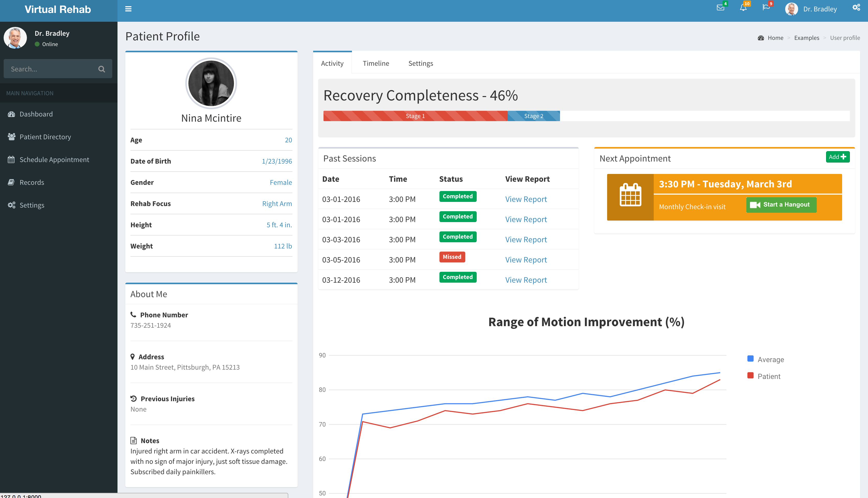
Task: Click the gears icon in top bar
Action: 856,8
